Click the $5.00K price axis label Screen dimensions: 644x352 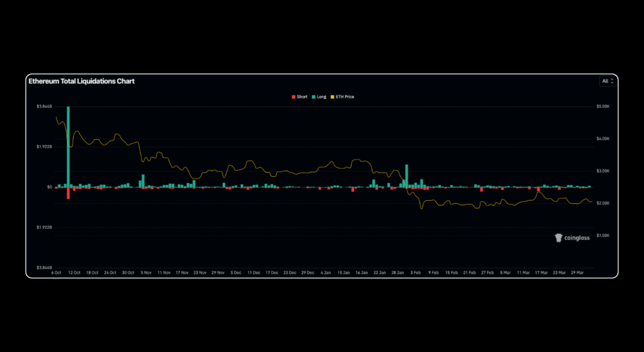[x=603, y=106]
